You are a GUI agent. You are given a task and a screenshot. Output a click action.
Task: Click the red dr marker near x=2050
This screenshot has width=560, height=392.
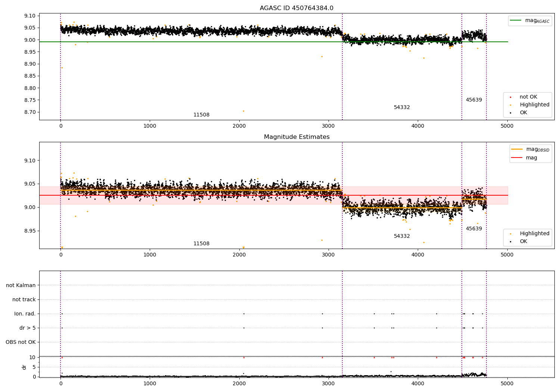pyautogui.click(x=244, y=357)
